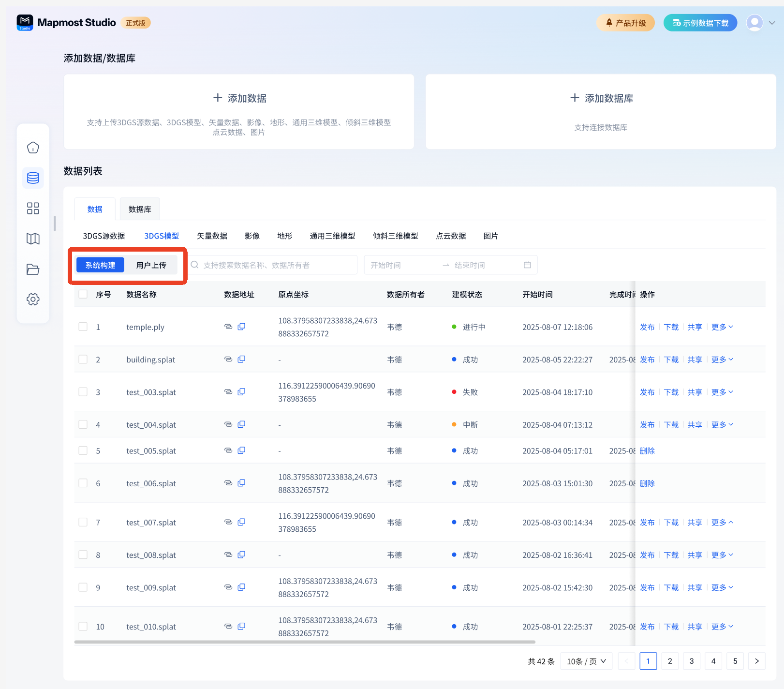
Task: Click calendar icon in date range picker
Action: coord(527,265)
